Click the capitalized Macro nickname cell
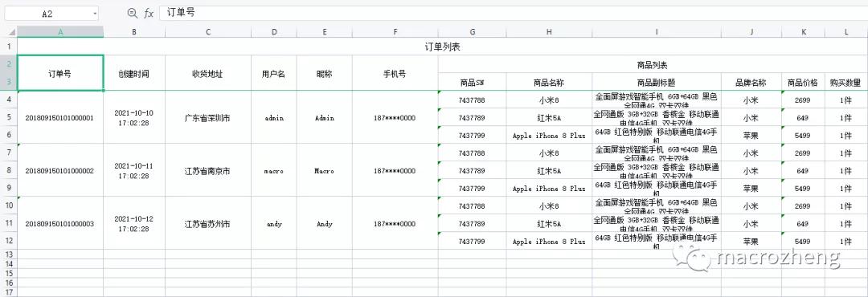The height and width of the screenshot is (297, 868). (325, 170)
